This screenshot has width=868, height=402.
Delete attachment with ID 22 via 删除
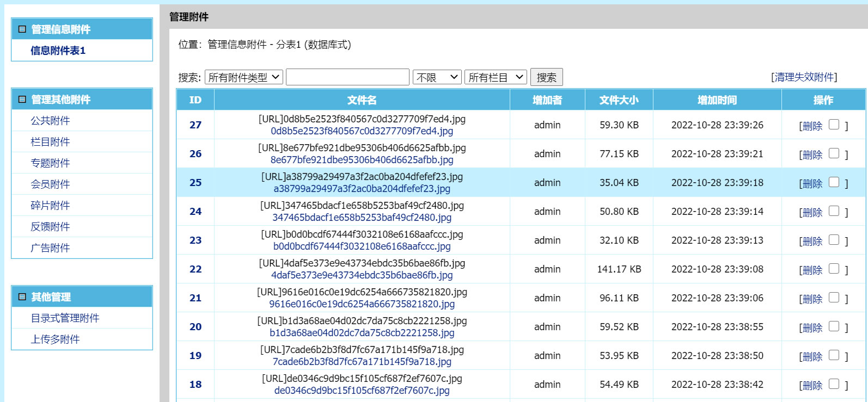point(812,270)
